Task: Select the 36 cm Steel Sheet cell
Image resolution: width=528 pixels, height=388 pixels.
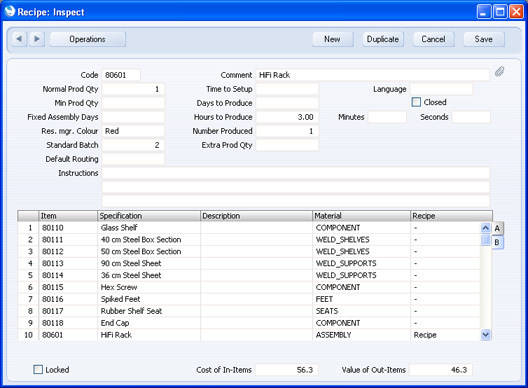Action: point(149,276)
